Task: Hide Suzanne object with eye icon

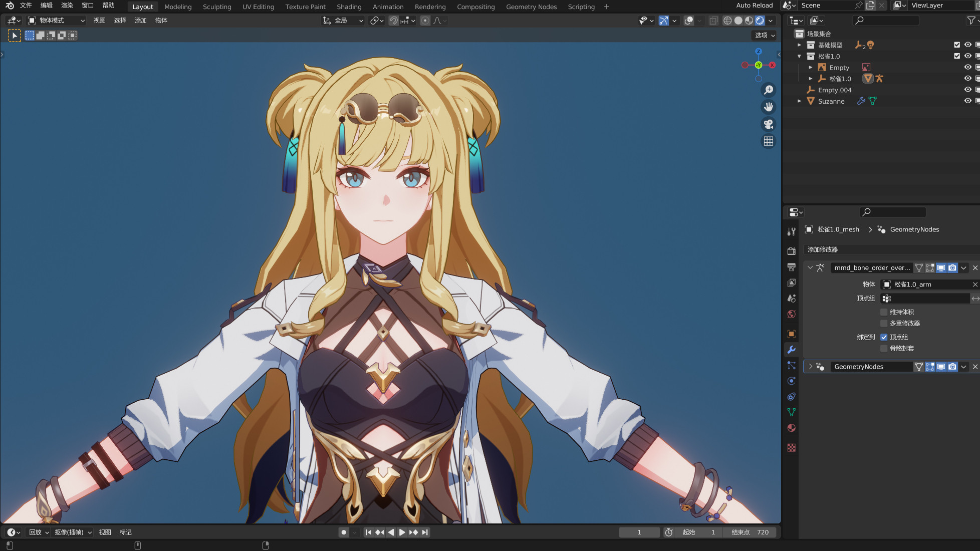Action: 967,101
